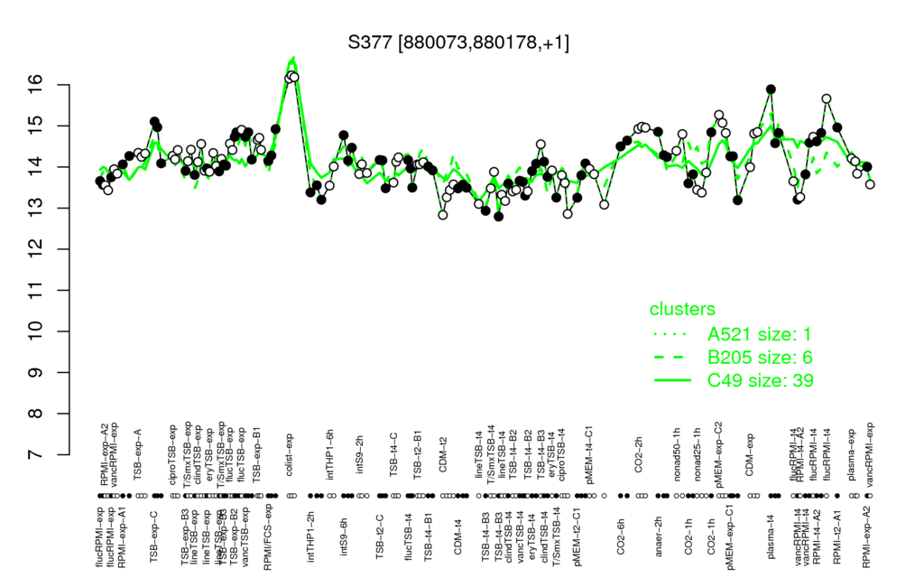Click the highest data point above colist-exp
This screenshot has height=578, width=924.
coord(291,76)
